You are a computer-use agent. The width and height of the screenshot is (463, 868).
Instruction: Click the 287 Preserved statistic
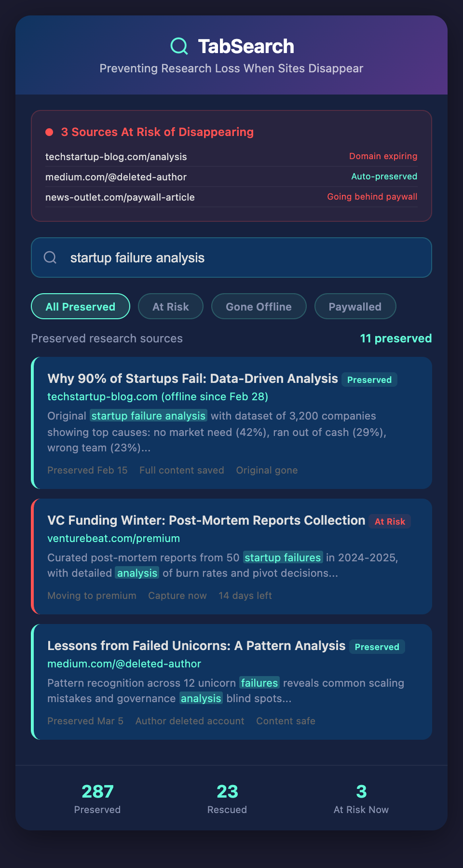click(x=97, y=799)
